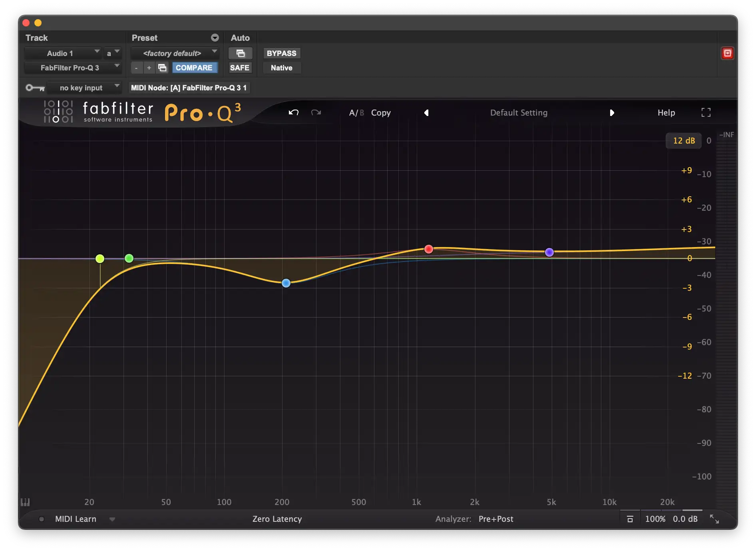
Task: Click the resize interface arrows icon
Action: pyautogui.click(x=714, y=519)
